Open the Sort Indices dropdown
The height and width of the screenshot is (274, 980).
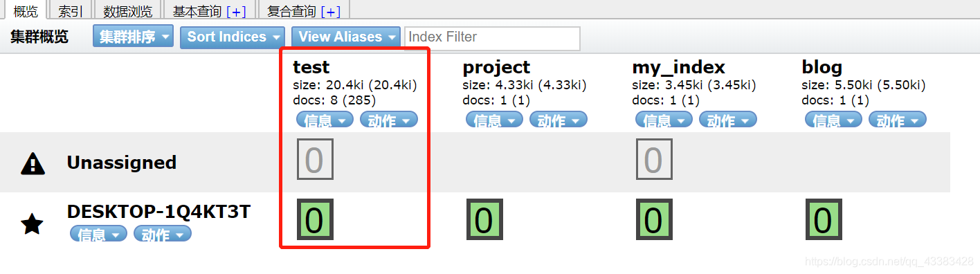point(233,37)
